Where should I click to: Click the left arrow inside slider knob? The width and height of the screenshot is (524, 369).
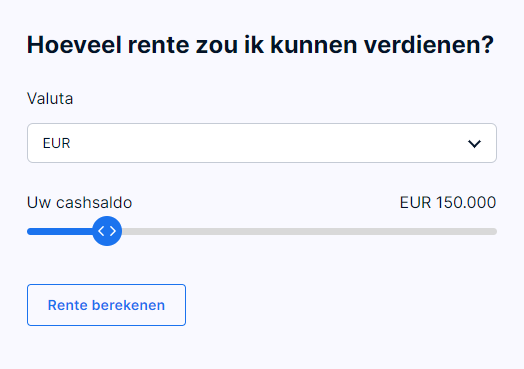101,231
